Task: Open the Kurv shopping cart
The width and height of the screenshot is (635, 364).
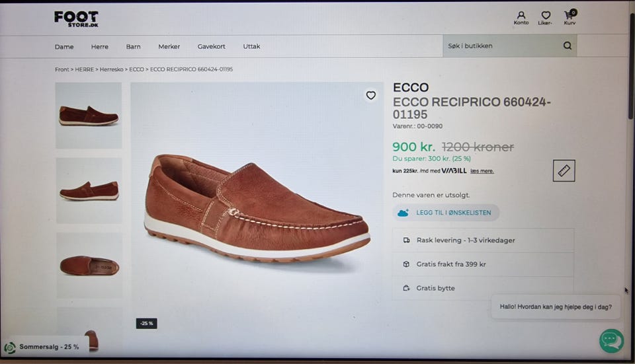Action: coord(570,17)
